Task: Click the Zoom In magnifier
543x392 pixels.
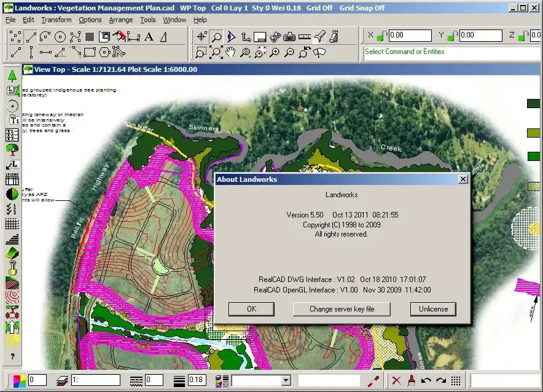Action: [x=275, y=52]
